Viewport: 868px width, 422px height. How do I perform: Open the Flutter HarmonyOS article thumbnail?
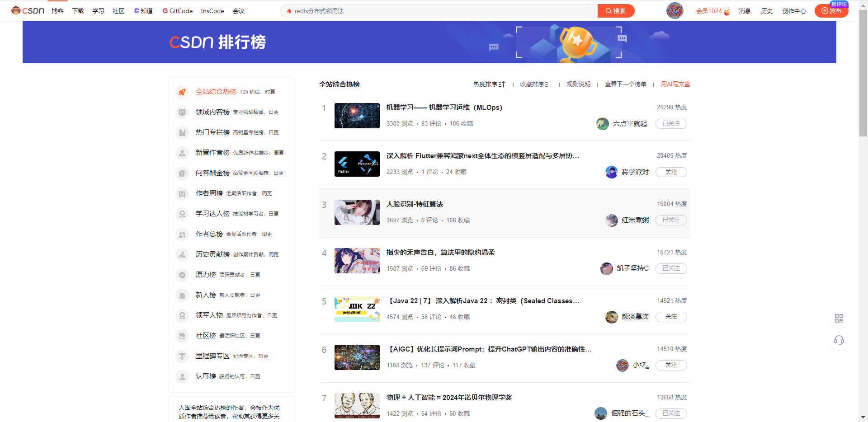(x=357, y=164)
